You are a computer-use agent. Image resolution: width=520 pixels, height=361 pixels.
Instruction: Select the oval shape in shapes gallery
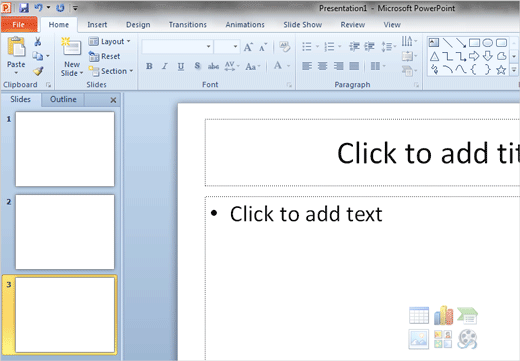pos(488,43)
